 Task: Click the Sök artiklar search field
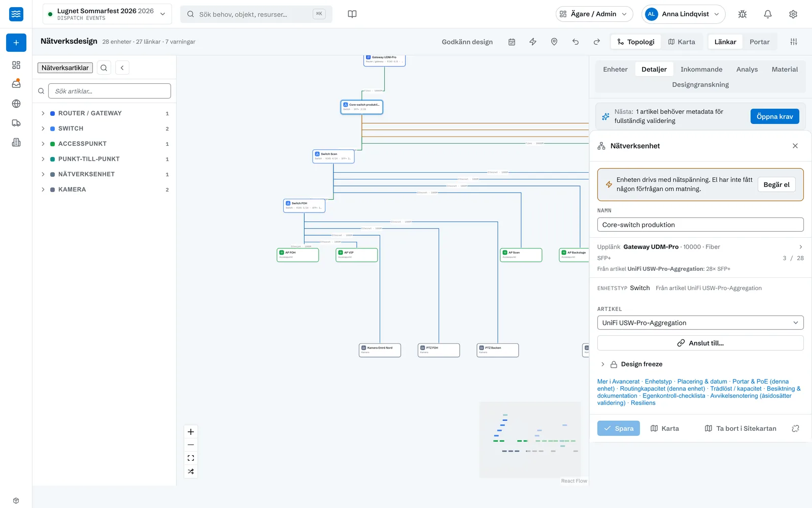(x=110, y=91)
